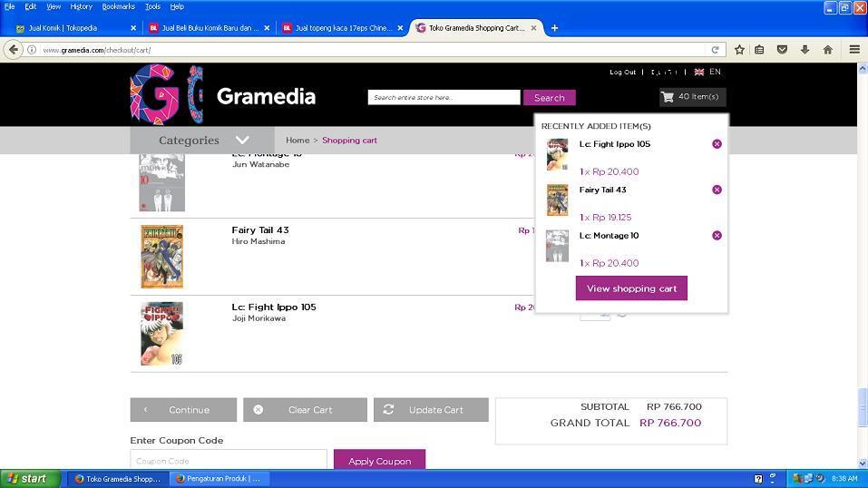The height and width of the screenshot is (488, 868).
Task: Open the Firefox hamburger menu
Action: point(854,50)
